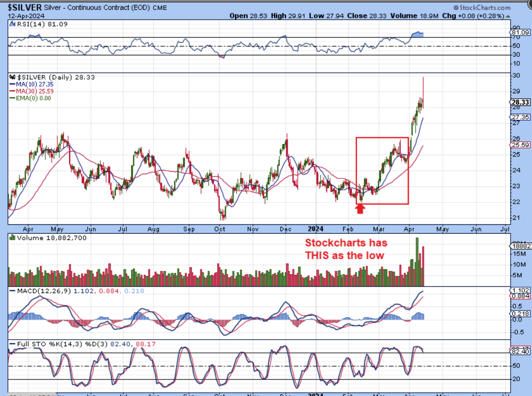532x396 pixels.
Task: Click the MACD(12,26,9) indicator label
Action: click(x=44, y=291)
